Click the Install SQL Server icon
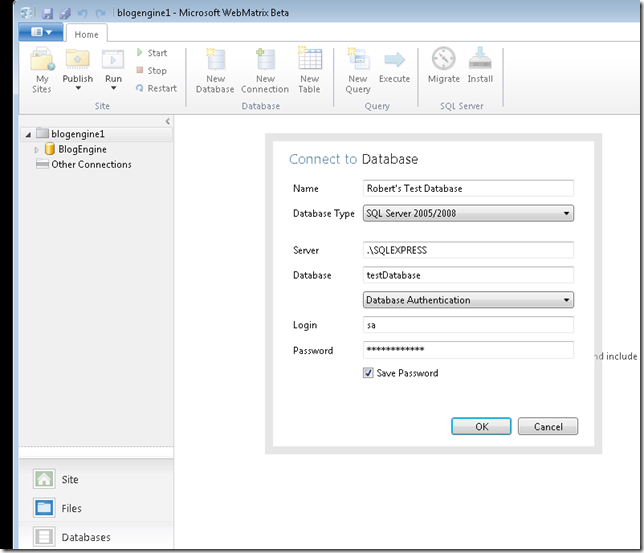The width and height of the screenshot is (644, 553). pos(480,58)
